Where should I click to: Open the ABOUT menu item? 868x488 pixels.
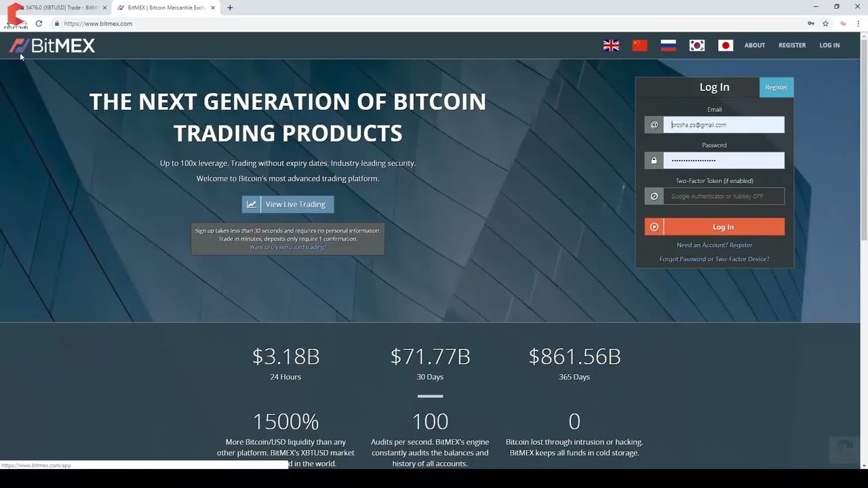(x=755, y=45)
